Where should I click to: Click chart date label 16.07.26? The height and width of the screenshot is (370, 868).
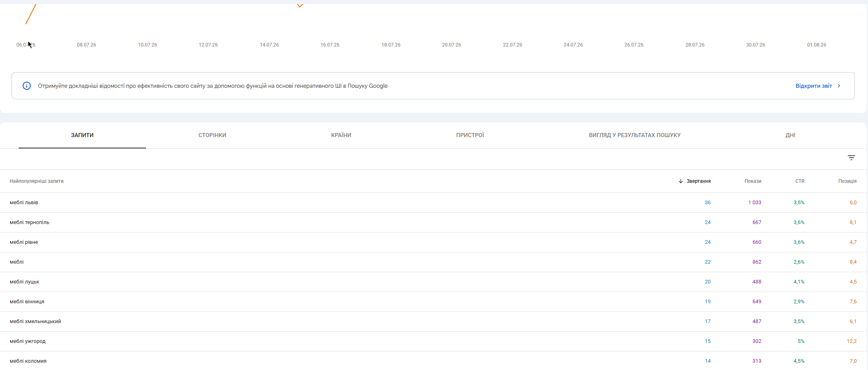click(330, 45)
